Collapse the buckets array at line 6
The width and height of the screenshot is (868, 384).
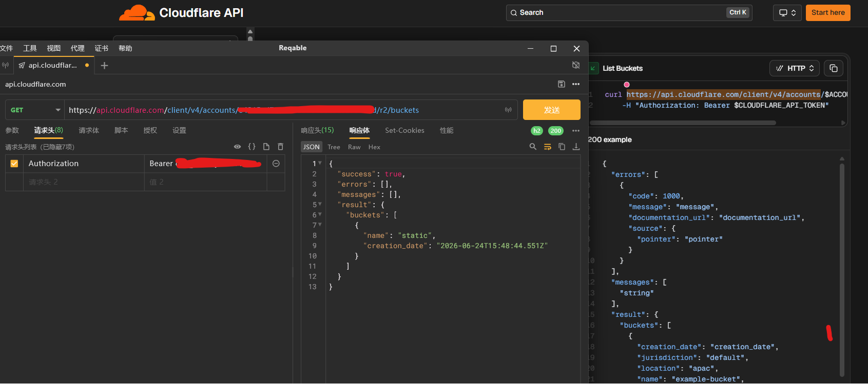[320, 214]
